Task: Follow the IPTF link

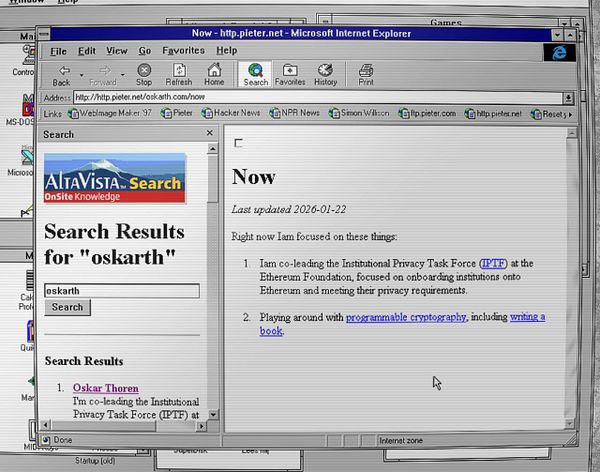Action: [493, 263]
